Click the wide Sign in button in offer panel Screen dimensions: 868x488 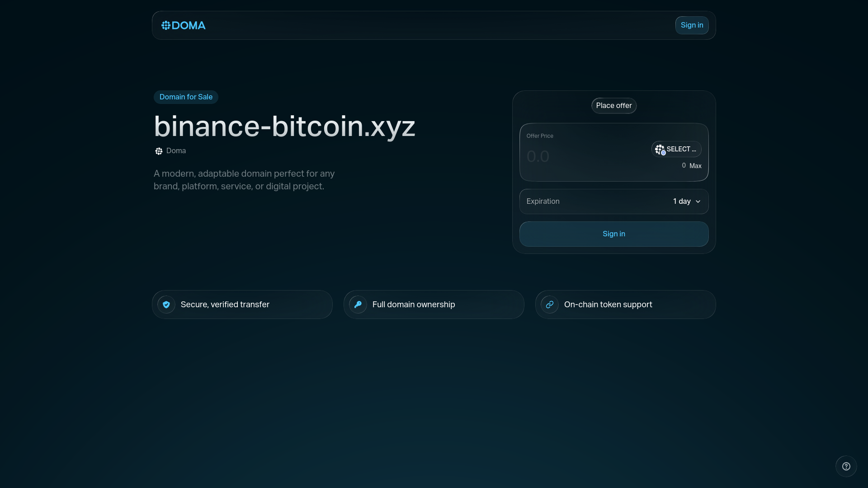(614, 234)
